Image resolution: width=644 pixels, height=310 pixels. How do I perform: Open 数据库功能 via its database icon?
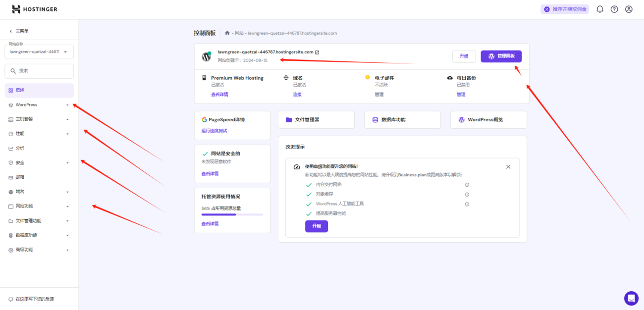[375, 119]
